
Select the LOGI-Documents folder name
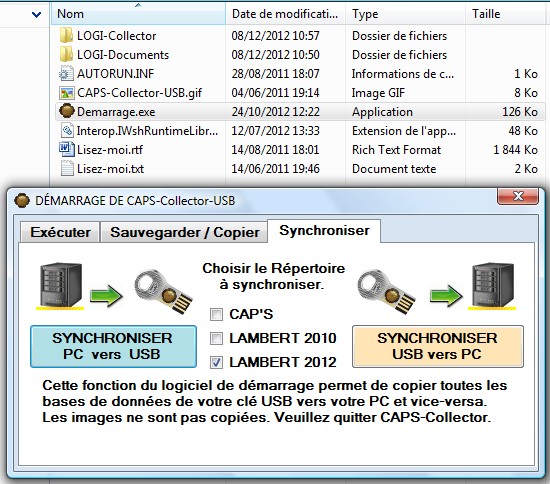coord(123,55)
